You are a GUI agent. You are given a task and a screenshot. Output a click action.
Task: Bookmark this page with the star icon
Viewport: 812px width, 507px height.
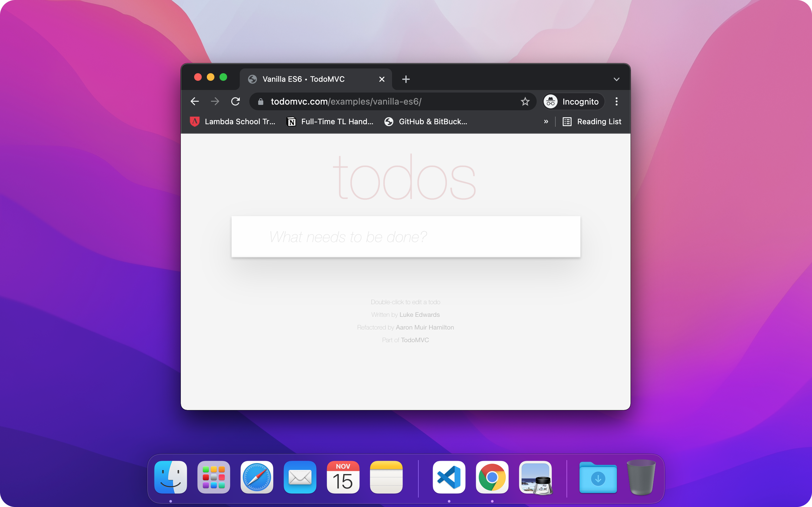(x=525, y=101)
